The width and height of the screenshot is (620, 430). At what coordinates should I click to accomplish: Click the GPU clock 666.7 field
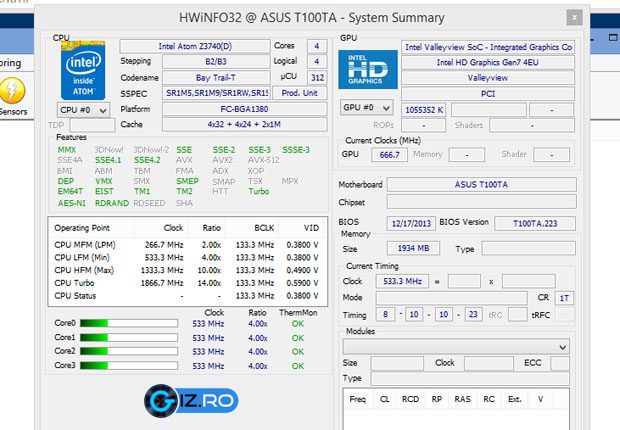(x=389, y=155)
